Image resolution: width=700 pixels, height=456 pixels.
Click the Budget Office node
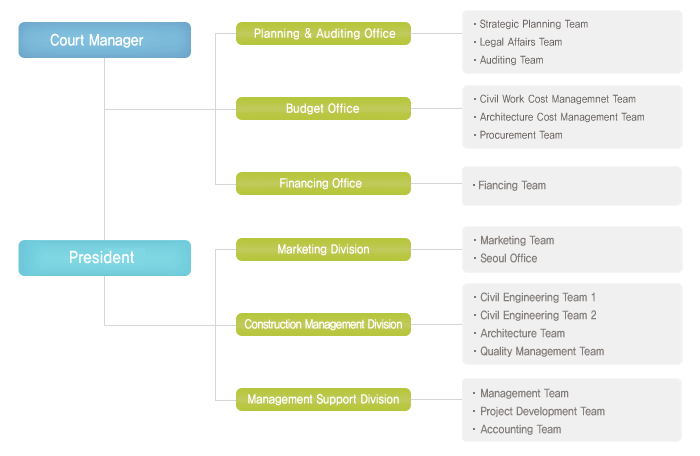point(323,109)
